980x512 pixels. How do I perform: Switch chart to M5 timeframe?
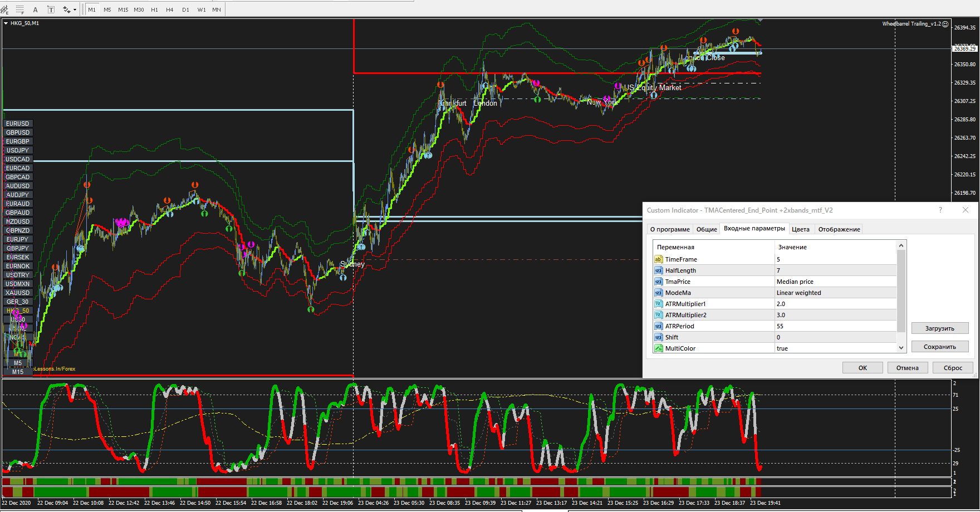point(107,9)
